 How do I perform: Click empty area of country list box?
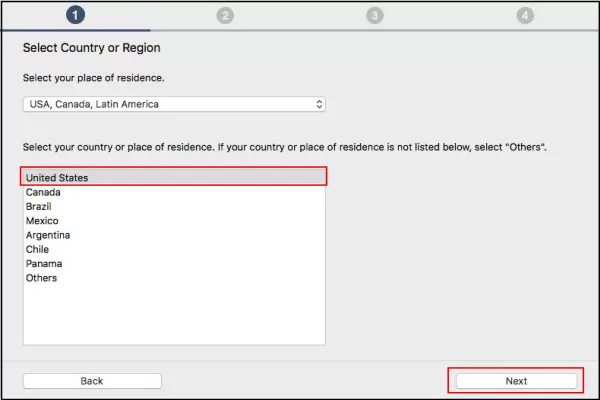[x=174, y=315]
